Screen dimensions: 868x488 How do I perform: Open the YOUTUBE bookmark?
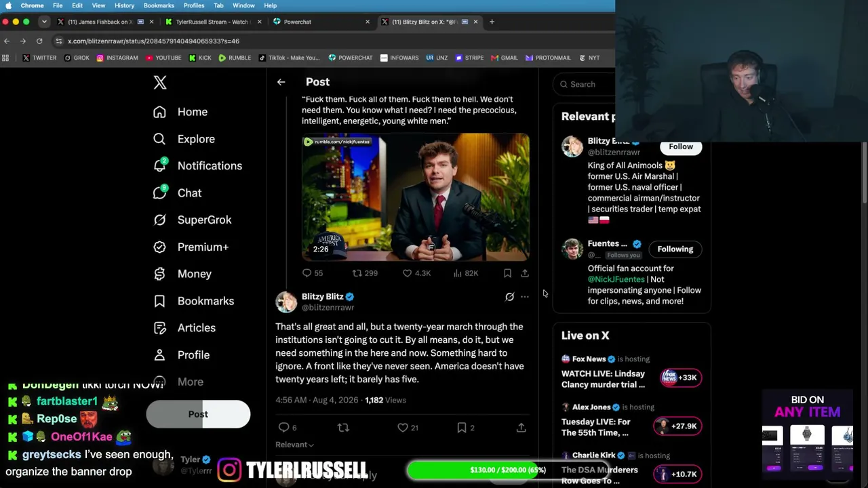[163, 58]
